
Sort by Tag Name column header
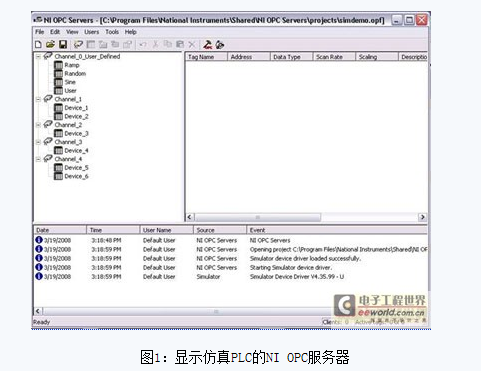206,57
